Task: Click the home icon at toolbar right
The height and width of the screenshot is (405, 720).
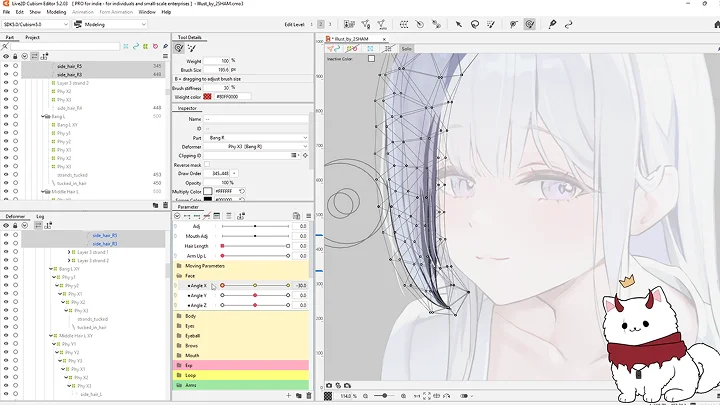Action: 717,24
